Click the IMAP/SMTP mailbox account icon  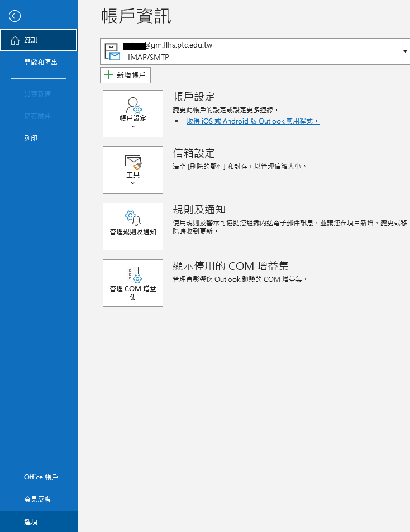tap(112, 52)
